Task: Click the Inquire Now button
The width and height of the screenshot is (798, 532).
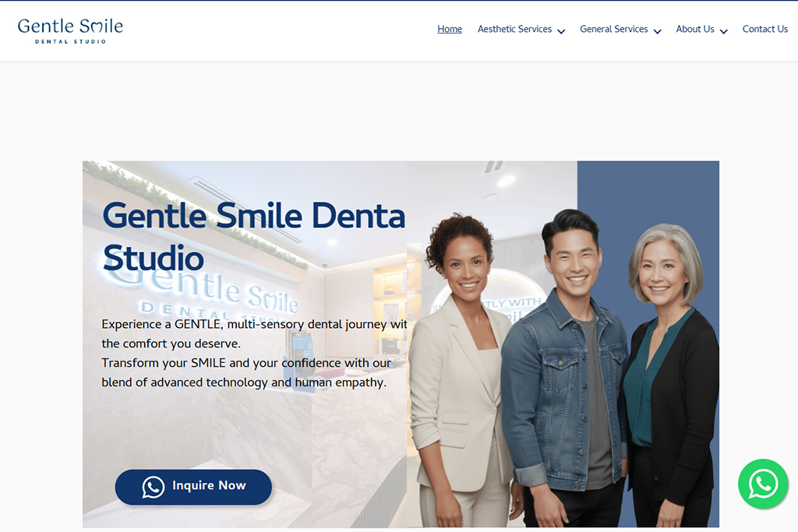Action: (x=193, y=487)
